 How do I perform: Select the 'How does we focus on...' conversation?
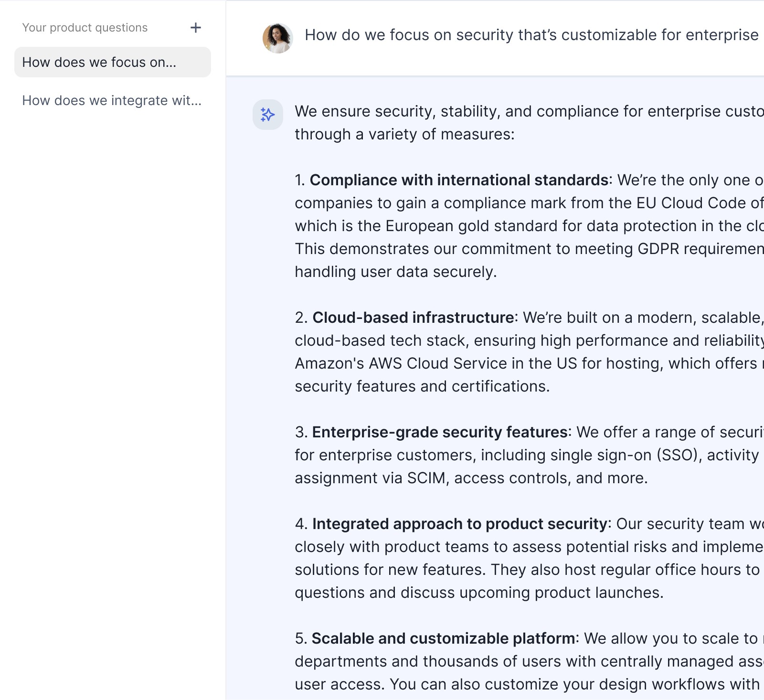click(x=113, y=62)
